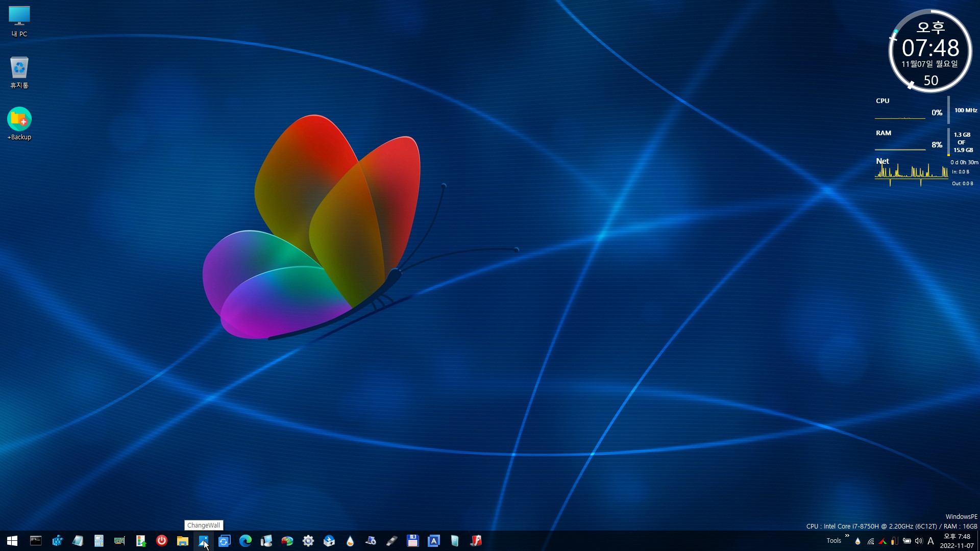Open the 내 PC desktop icon
Screen dimensions: 980x551
click(19, 21)
